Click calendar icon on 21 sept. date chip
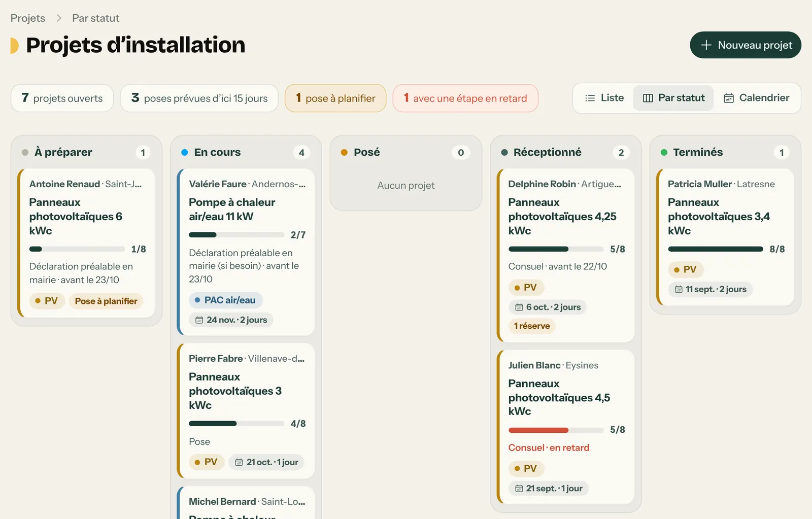The image size is (812, 519). (519, 489)
